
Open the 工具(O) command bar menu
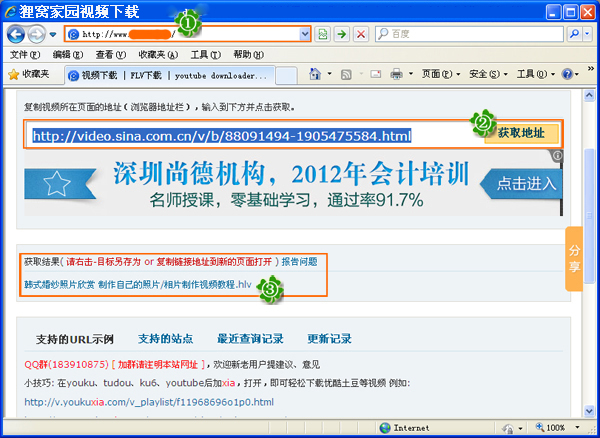coord(536,74)
